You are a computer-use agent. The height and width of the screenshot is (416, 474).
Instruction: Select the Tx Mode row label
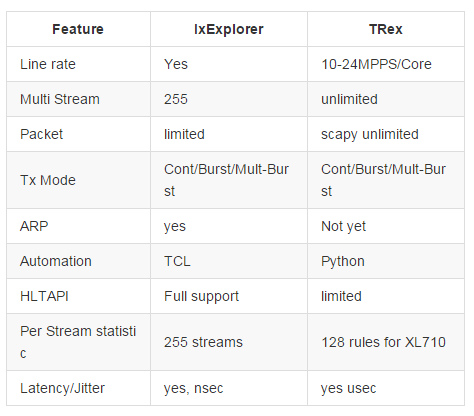(x=48, y=180)
